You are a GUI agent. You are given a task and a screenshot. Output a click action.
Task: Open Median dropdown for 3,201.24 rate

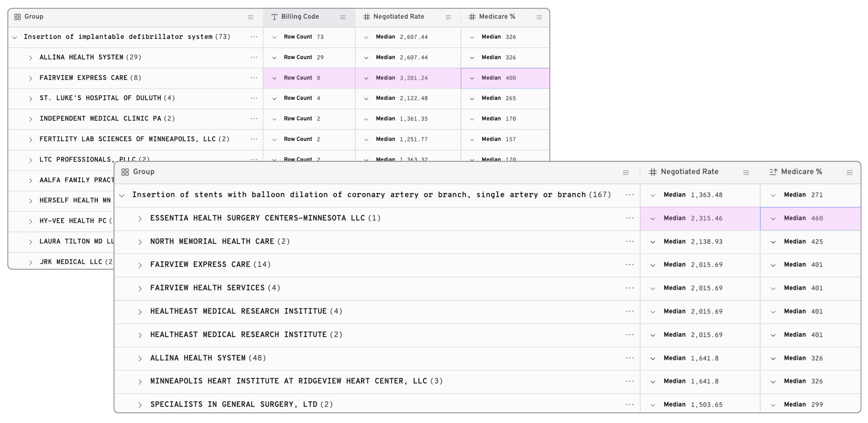(x=366, y=78)
